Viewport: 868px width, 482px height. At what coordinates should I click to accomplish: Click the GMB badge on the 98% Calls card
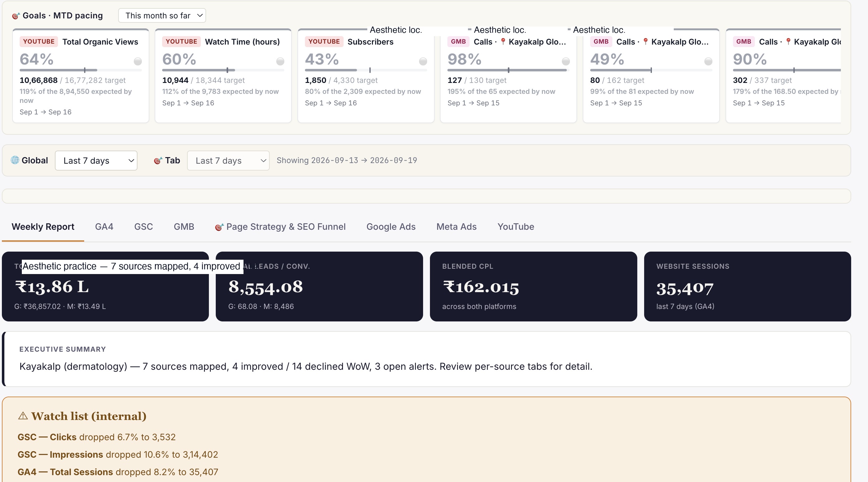point(458,41)
